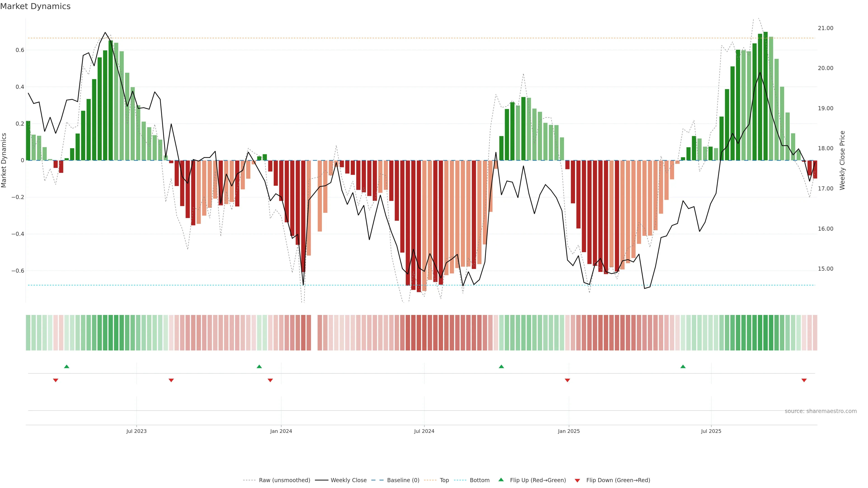The width and height of the screenshot is (868, 488).
Task: Click the Flip Down marker just before Jan 2024
Action: [x=270, y=380]
